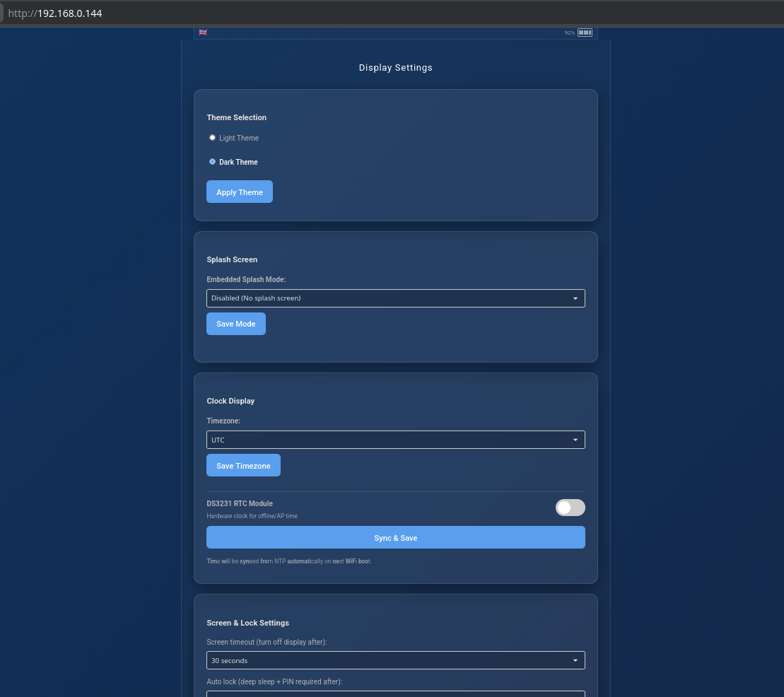This screenshot has height=697, width=784.
Task: Click the browser address bar URL
Action: point(55,13)
